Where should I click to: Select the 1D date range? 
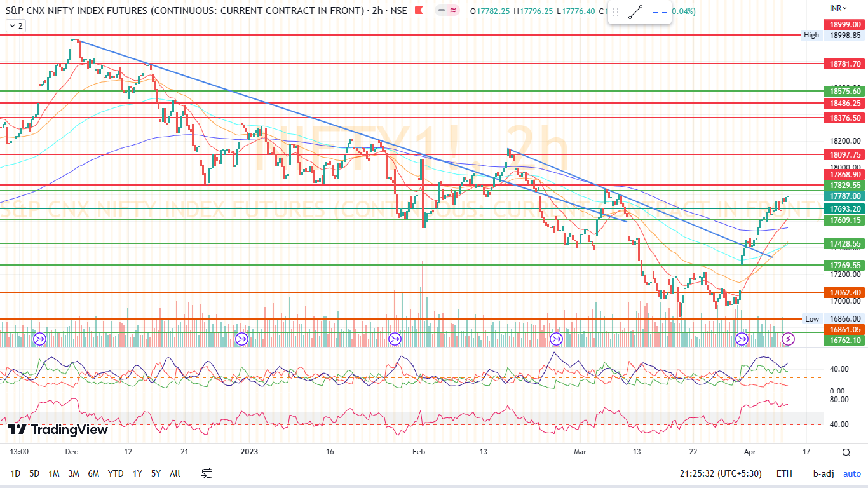[16, 473]
